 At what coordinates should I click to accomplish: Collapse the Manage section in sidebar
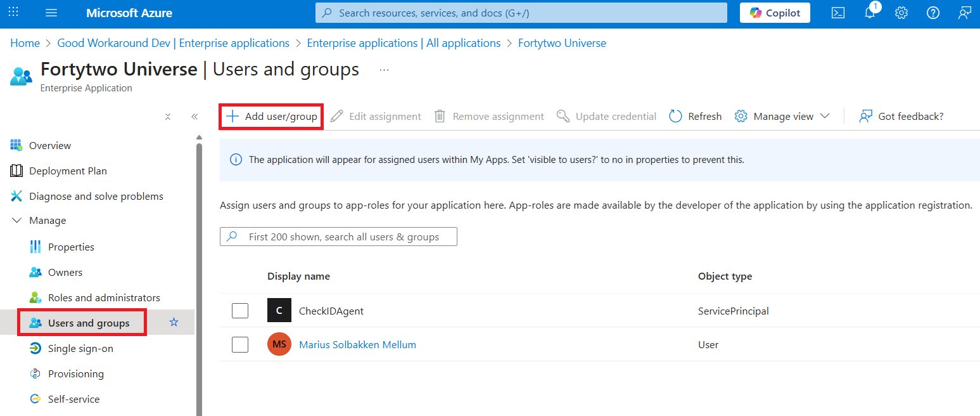pyautogui.click(x=16, y=221)
